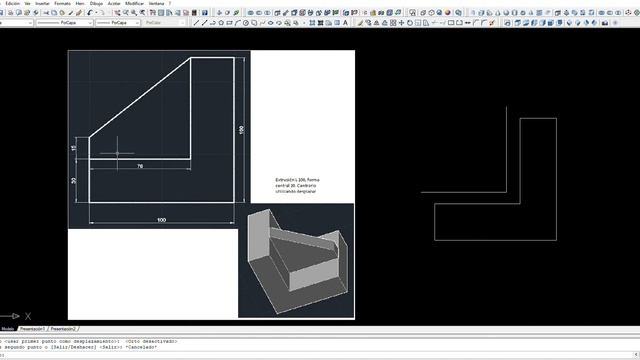Select the Explode tool
The image size is (640, 360).
pos(492,23)
